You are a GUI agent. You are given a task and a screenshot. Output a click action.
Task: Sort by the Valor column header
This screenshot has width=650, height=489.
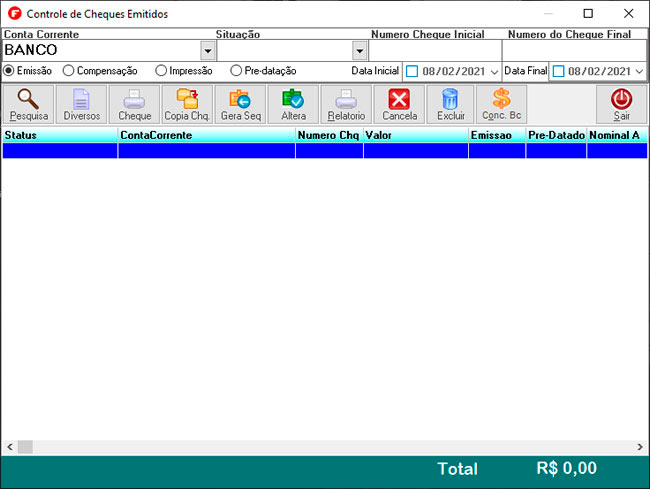pyautogui.click(x=414, y=134)
